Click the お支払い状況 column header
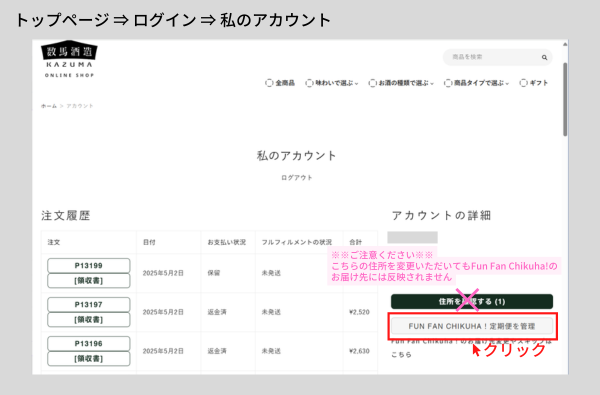The height and width of the screenshot is (395, 600). pyautogui.click(x=227, y=242)
